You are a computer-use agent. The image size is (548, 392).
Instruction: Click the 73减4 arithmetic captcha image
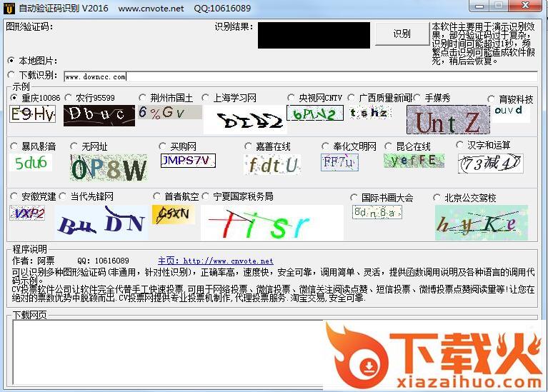pyautogui.click(x=491, y=164)
